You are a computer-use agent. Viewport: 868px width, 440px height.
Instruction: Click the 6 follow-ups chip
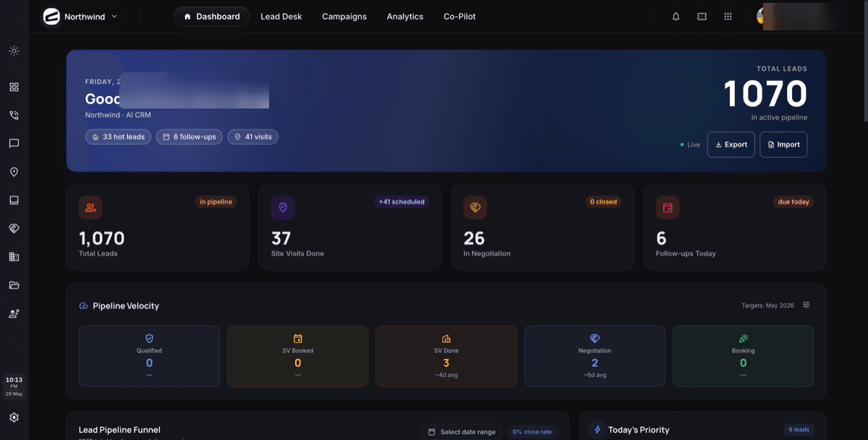pyautogui.click(x=190, y=137)
